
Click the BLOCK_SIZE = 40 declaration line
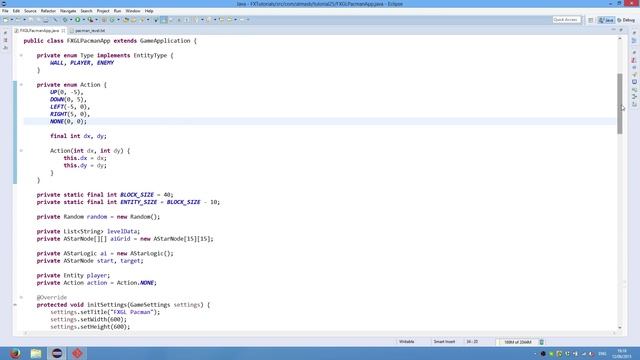tap(105, 195)
